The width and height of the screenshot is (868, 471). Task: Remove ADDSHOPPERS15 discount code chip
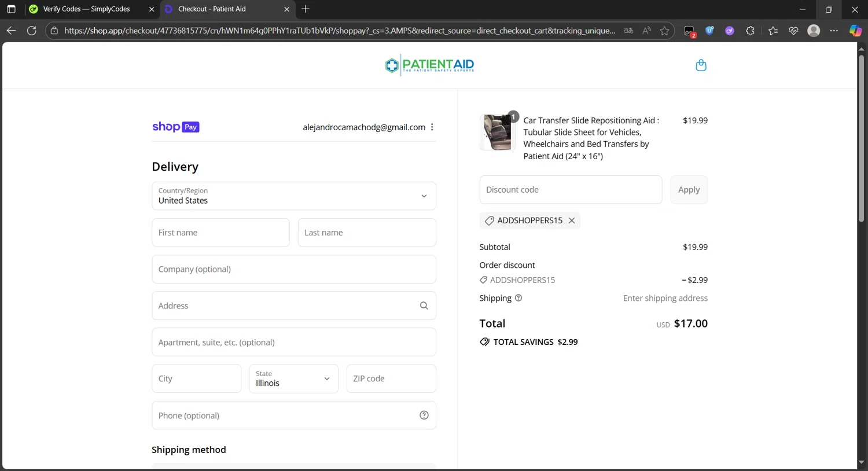pos(572,220)
